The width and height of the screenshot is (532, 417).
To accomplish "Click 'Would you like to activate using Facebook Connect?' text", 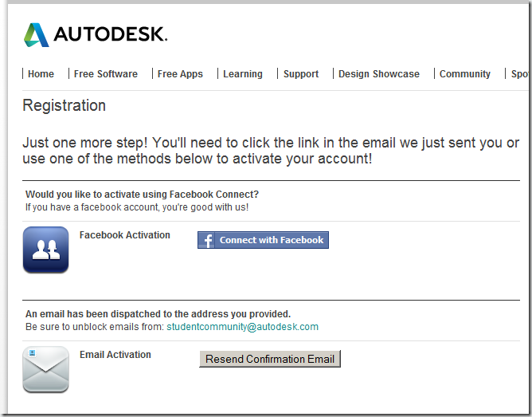I will tap(143, 195).
